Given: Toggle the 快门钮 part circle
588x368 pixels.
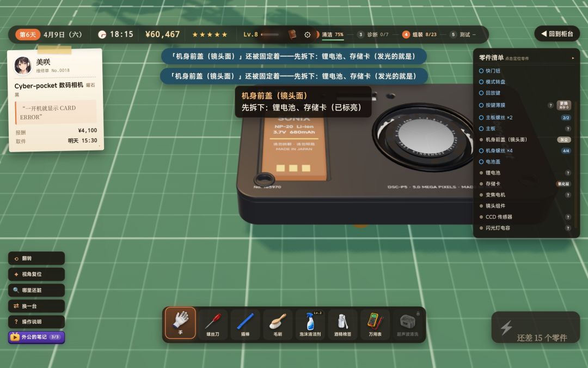Looking at the screenshot, I should pos(481,70).
